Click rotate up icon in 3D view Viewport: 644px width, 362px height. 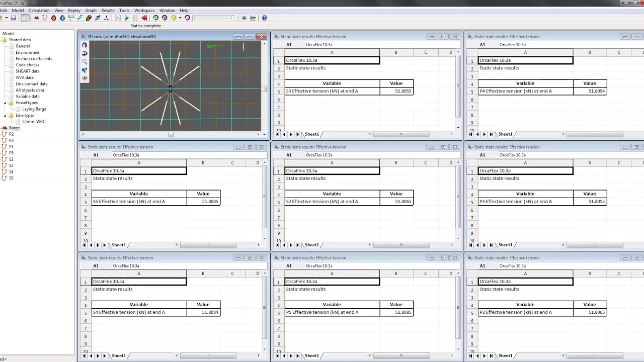click(x=85, y=45)
